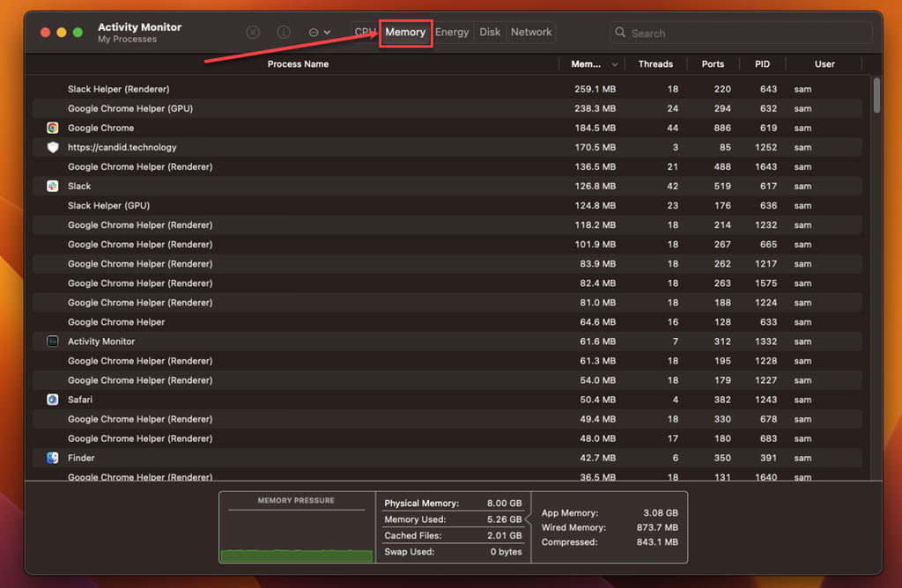The image size is (902, 588).
Task: Click the 48.0 MB memory value
Action: (x=597, y=438)
